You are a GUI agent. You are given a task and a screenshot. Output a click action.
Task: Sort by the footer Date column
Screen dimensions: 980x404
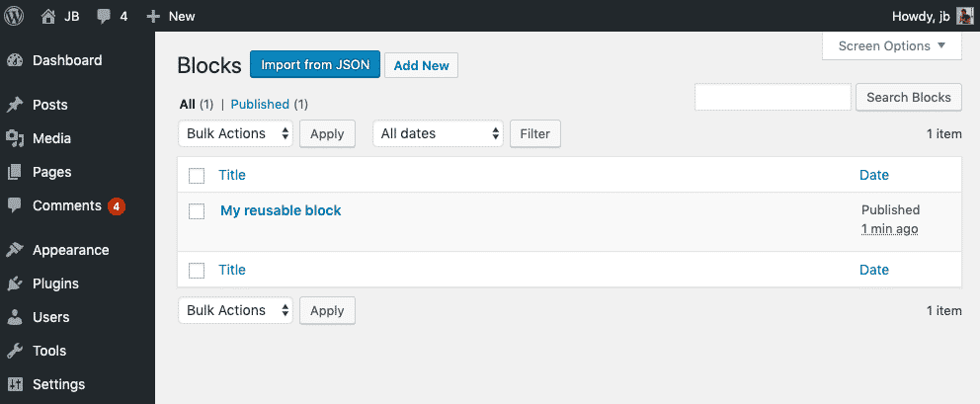coord(874,271)
